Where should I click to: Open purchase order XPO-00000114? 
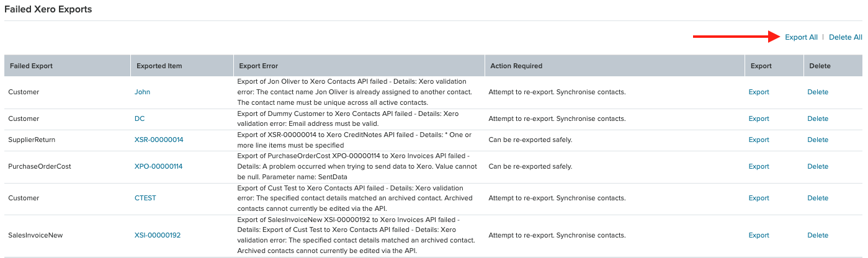click(158, 166)
